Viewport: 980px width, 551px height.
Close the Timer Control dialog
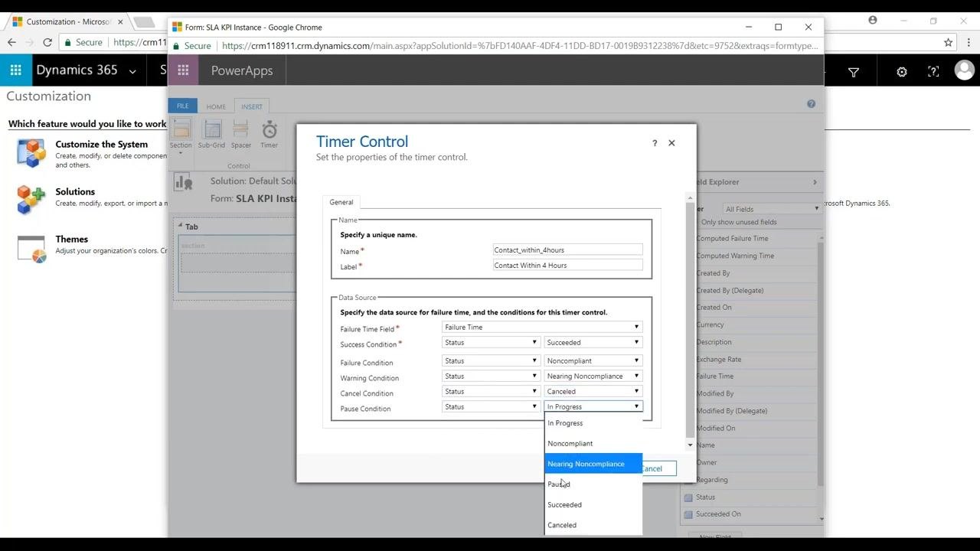click(671, 143)
